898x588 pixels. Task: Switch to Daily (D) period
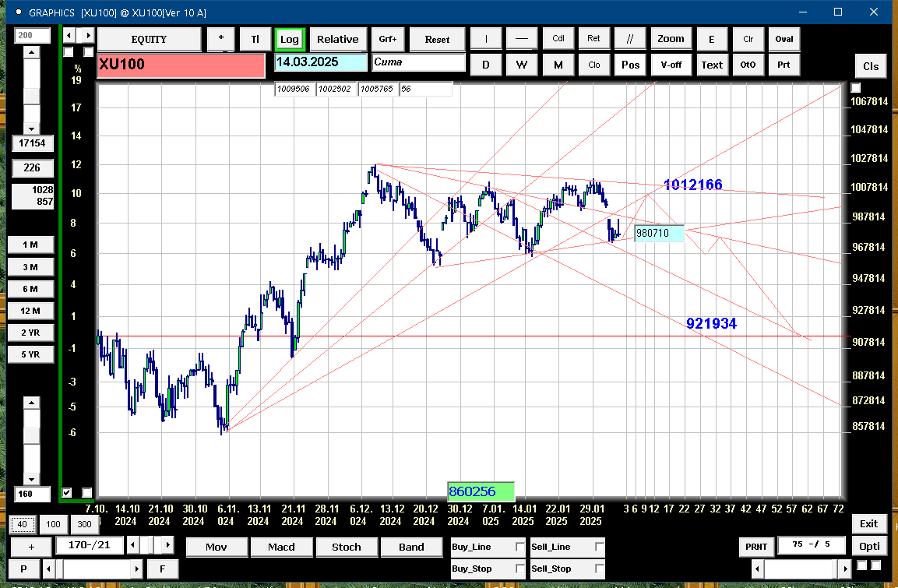[486, 65]
